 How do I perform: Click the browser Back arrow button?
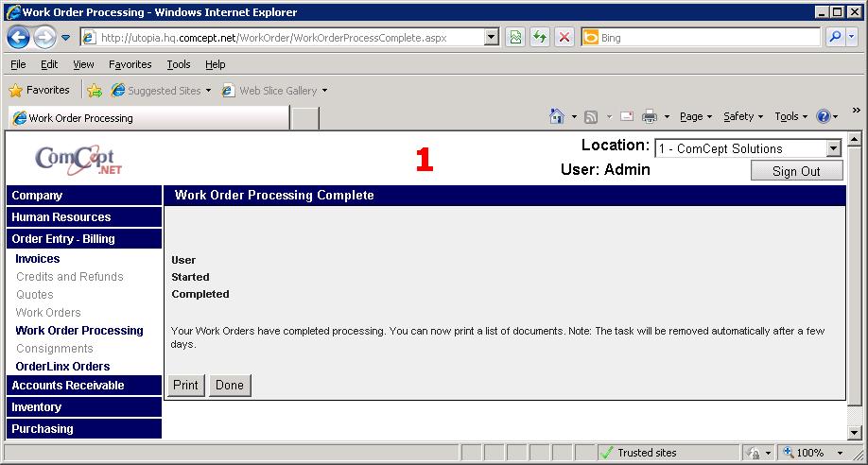point(19,38)
